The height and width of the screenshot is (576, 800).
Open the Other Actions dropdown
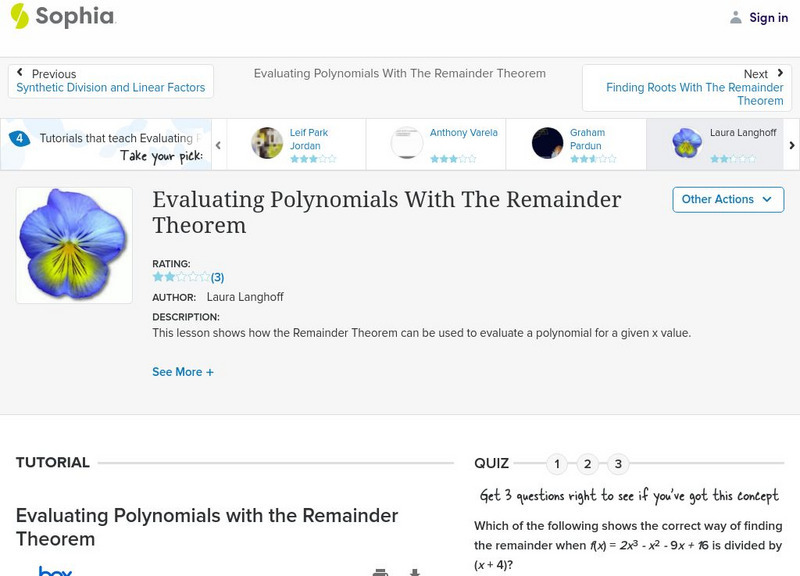[x=727, y=199]
